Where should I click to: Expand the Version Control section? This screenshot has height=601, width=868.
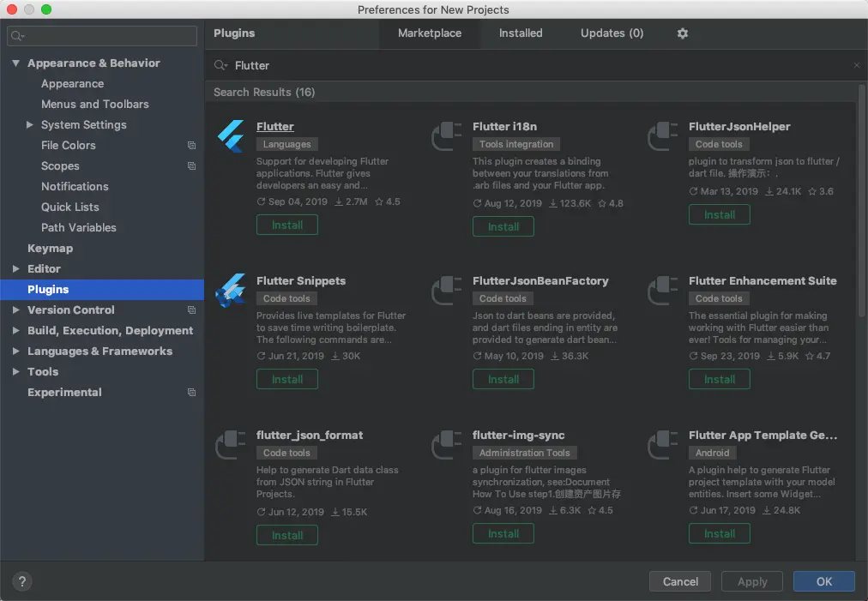[x=16, y=310]
